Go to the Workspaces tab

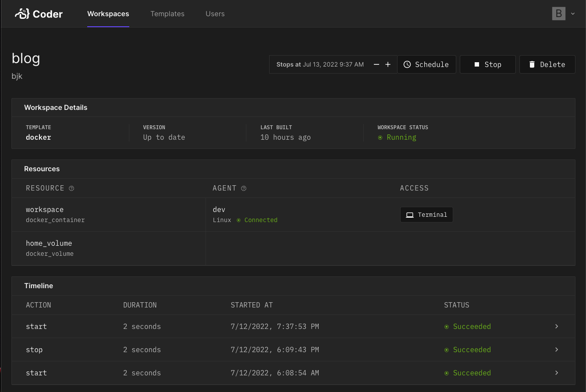tap(108, 14)
